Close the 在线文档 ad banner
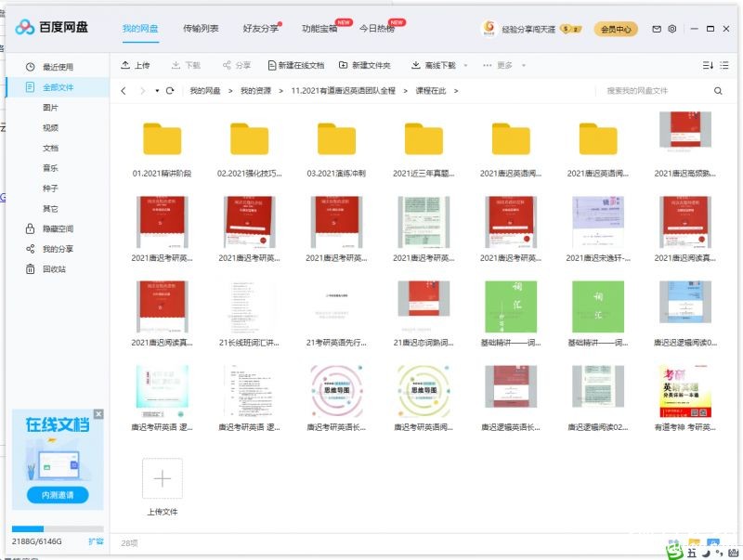The height and width of the screenshot is (560, 743). pos(98,414)
